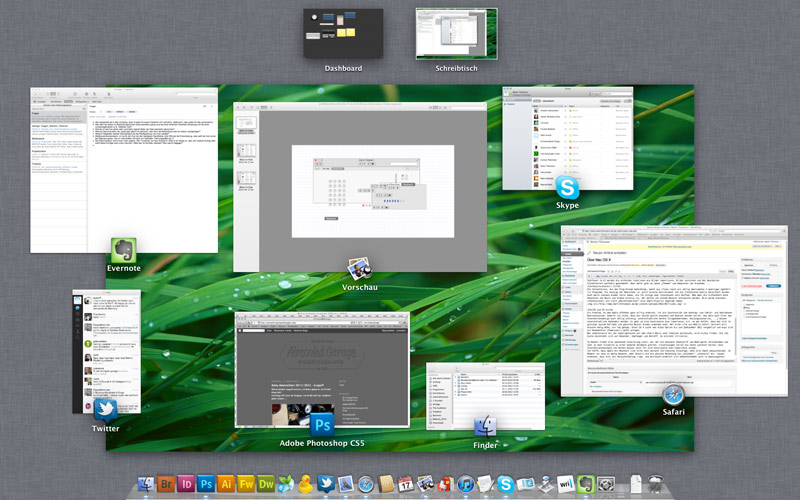
Task: Open the Writer 'wri' Dock icon
Action: [x=565, y=484]
